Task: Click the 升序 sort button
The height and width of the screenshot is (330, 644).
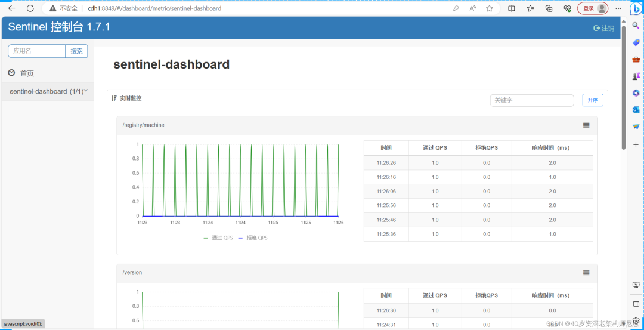Action: (593, 100)
